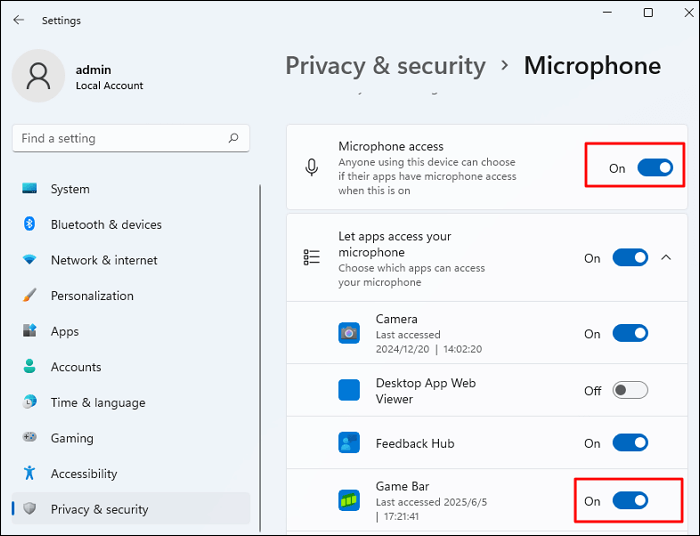
Task: Collapse the Let apps access your microphone section
Action: coord(666,258)
